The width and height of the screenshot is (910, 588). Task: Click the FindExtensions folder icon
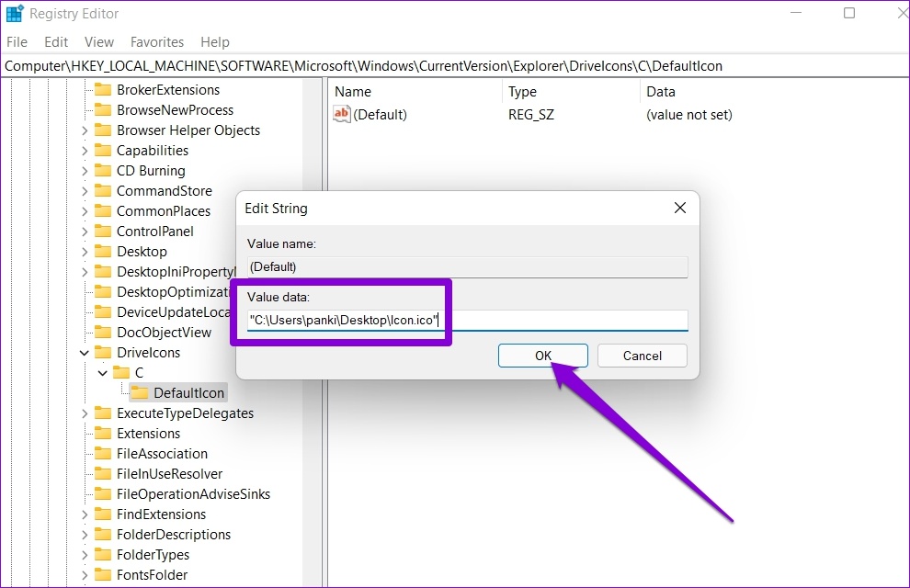click(x=103, y=514)
